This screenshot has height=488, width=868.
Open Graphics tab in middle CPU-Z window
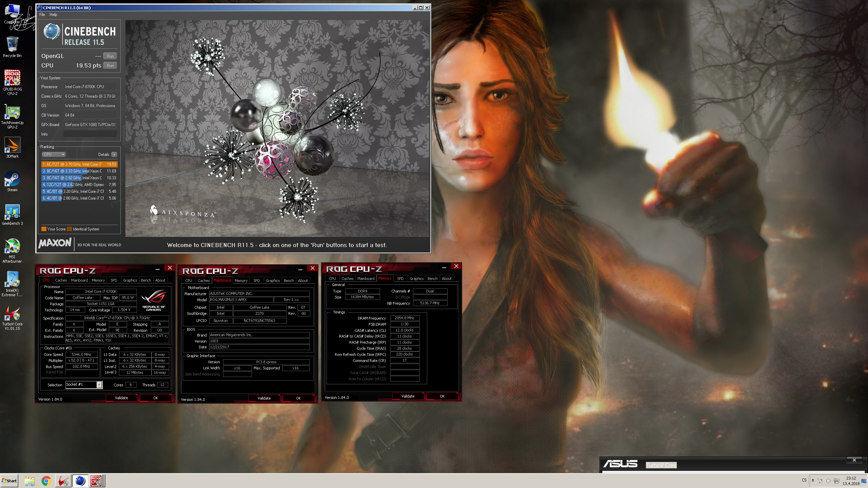[273, 281]
